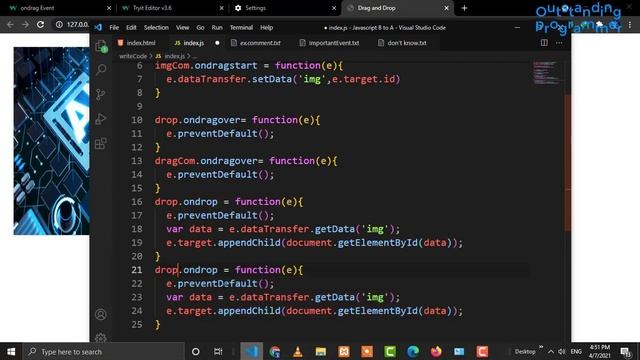Click the draggable image on the web page
Viewport: 640px width, 360px height.
[51, 141]
